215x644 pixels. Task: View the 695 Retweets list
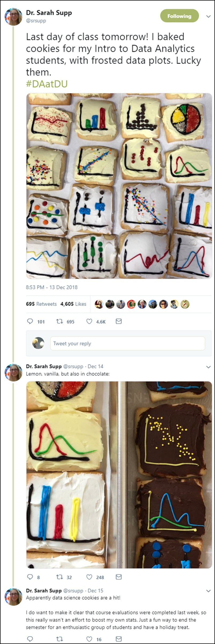point(41,304)
